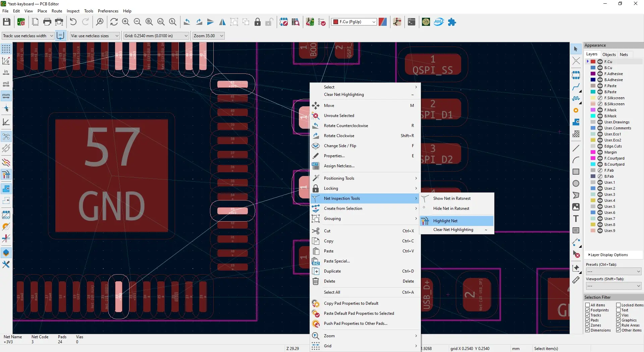
Task: Switch units to millimeters
Action: [x=6, y=96]
